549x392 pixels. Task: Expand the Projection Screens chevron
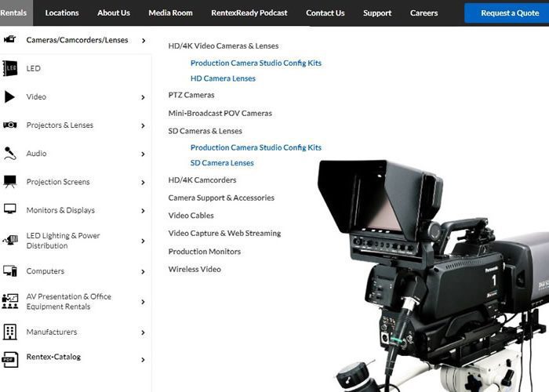tap(143, 183)
